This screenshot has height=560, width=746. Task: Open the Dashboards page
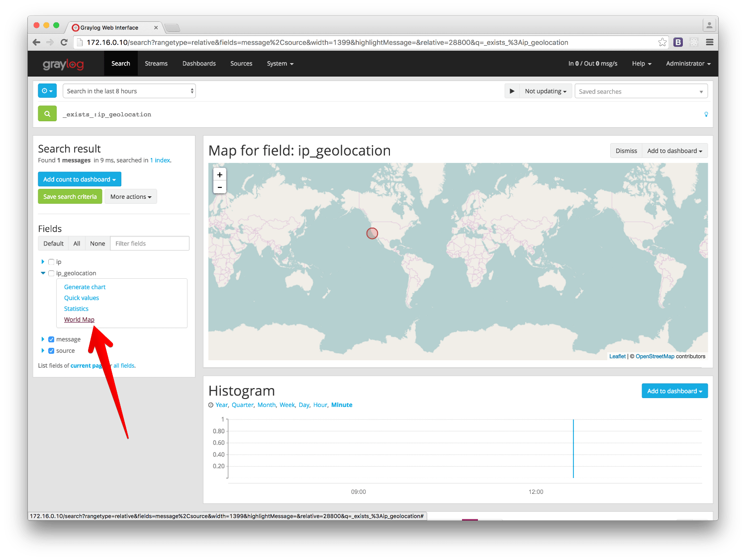(x=199, y=64)
